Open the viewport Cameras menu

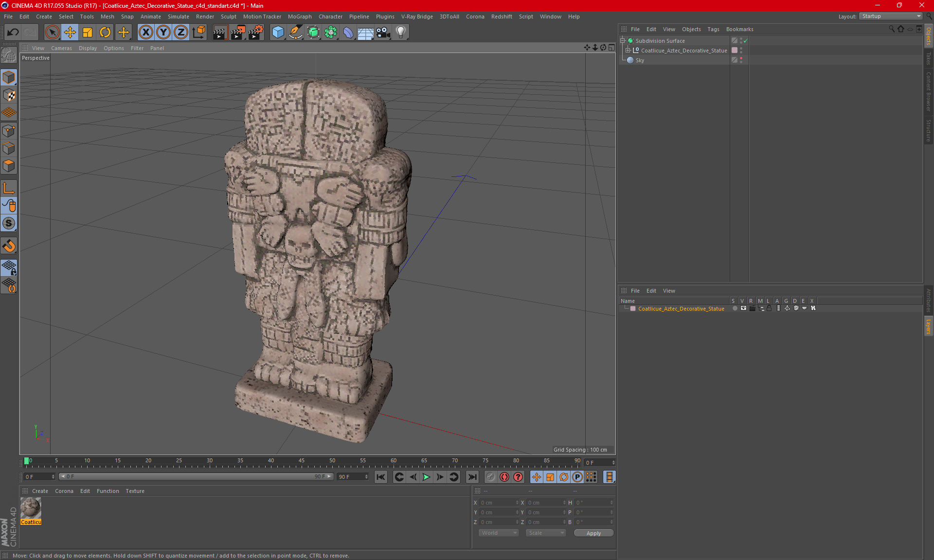[x=61, y=48]
